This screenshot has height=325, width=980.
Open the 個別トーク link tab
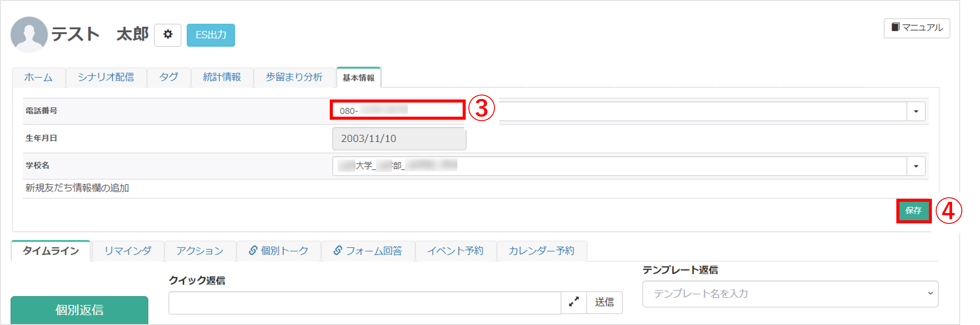pyautogui.click(x=278, y=251)
